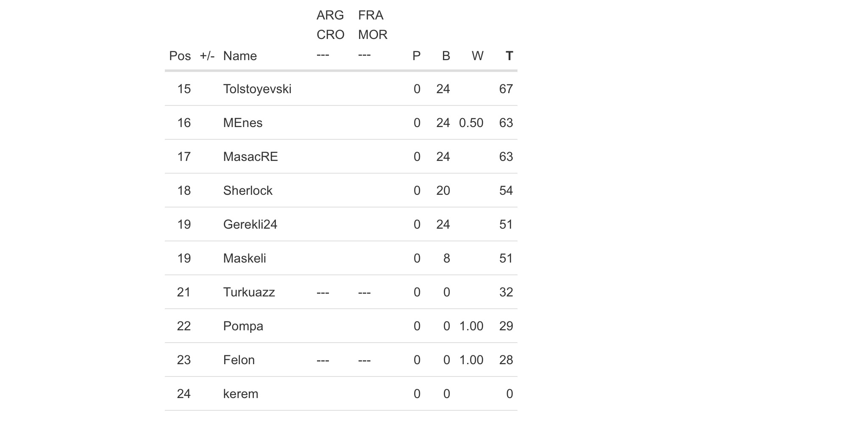Screen dimensions: 868x426
Task: Open Tolstoyevski's player name
Action: click(x=257, y=89)
